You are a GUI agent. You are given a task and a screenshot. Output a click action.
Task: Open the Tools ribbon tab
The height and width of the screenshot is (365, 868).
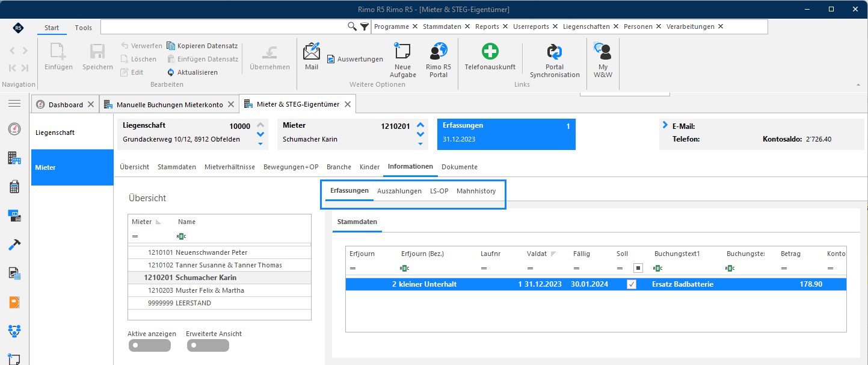(x=84, y=28)
